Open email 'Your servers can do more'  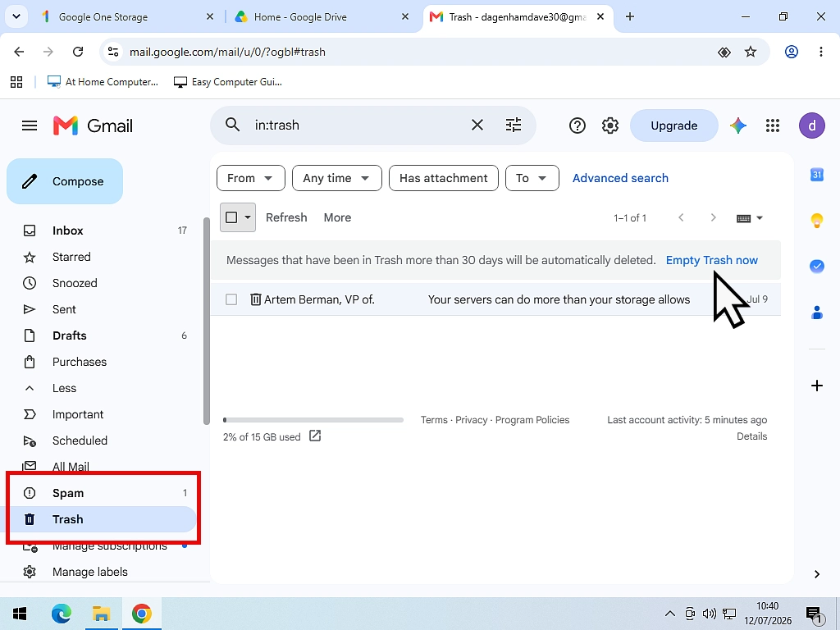coord(559,299)
